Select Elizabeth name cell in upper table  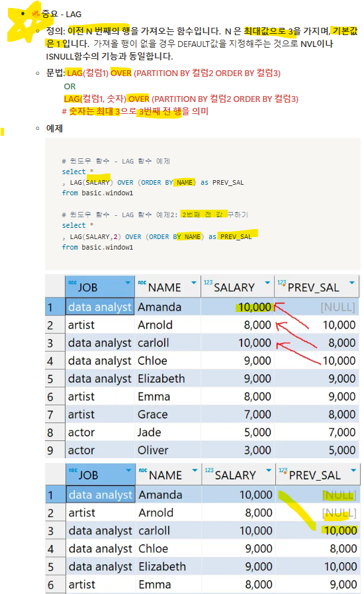[x=167, y=378]
